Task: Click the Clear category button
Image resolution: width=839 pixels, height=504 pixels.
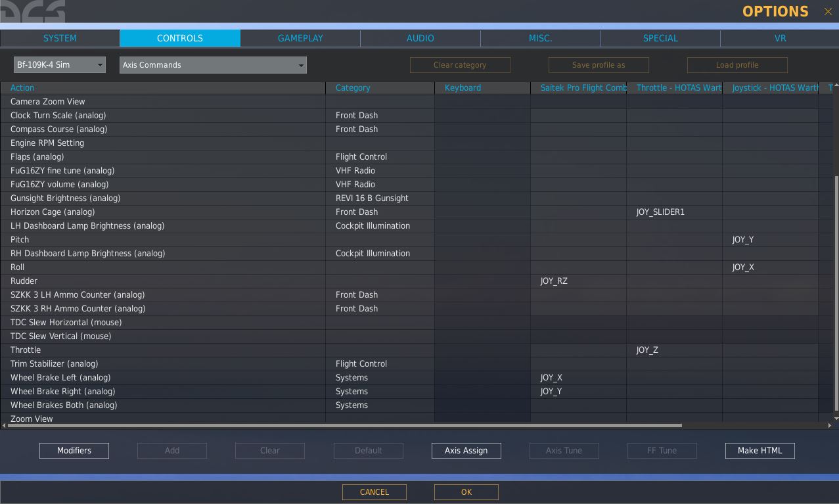Action: pos(460,65)
